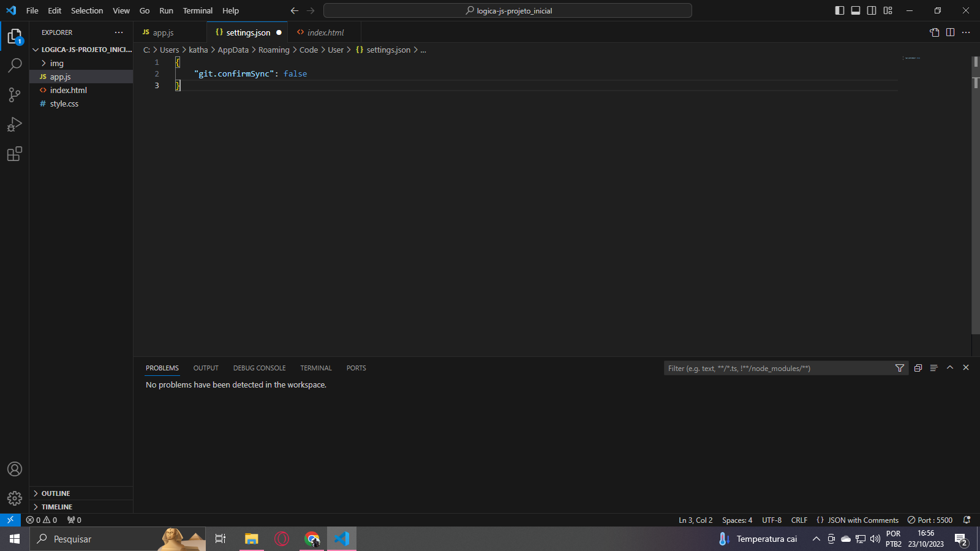Open Opera browser from the taskbar
This screenshot has height=551, width=980.
click(x=282, y=539)
